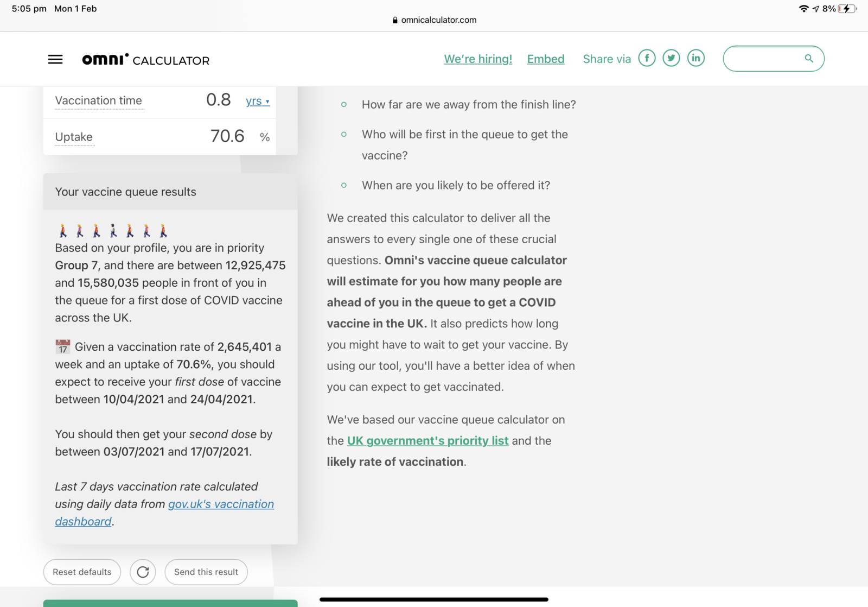Screen dimensions: 868x607
Task: Click the Vaccination time value field
Action: [x=218, y=100]
